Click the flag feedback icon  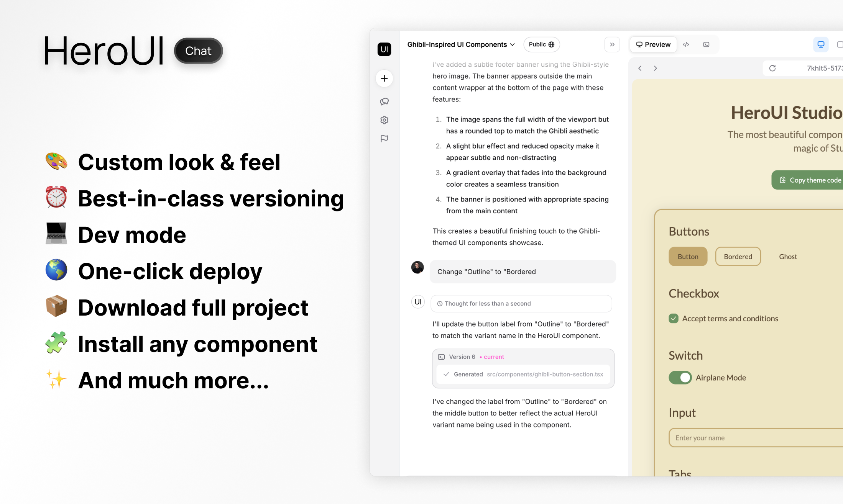pos(384,138)
